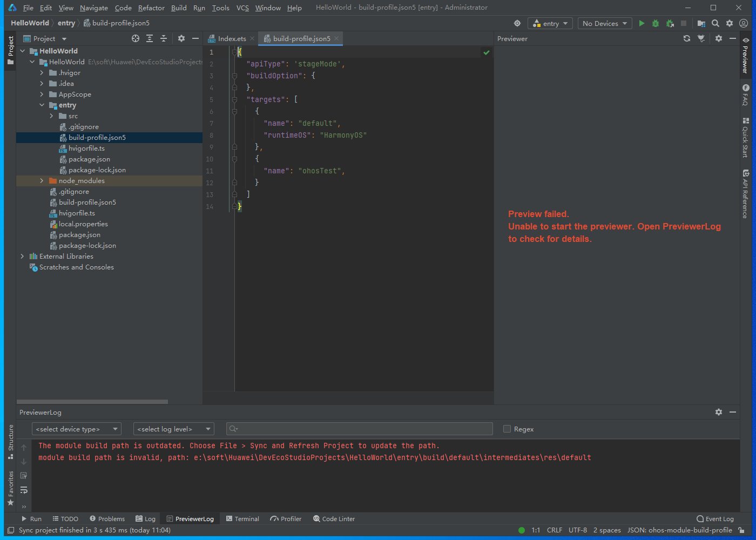The width and height of the screenshot is (756, 540).
Task: Toggle the Previewer side tool window tab
Action: (x=746, y=55)
